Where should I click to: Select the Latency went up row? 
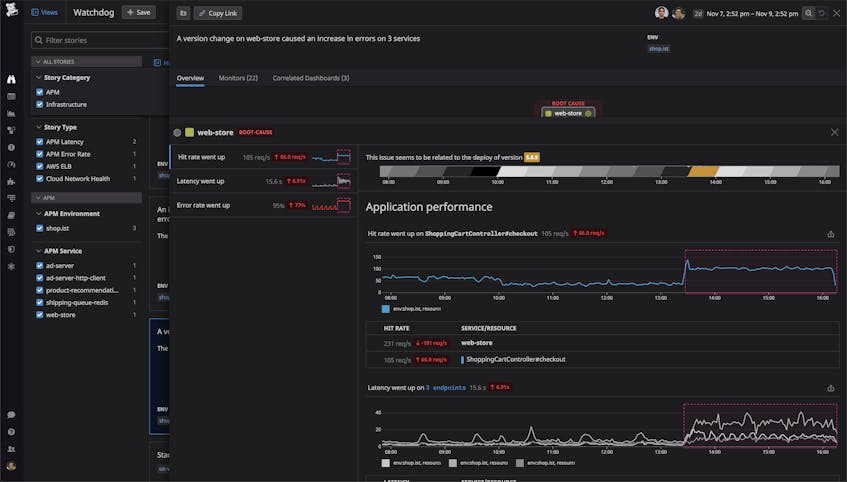tap(263, 181)
